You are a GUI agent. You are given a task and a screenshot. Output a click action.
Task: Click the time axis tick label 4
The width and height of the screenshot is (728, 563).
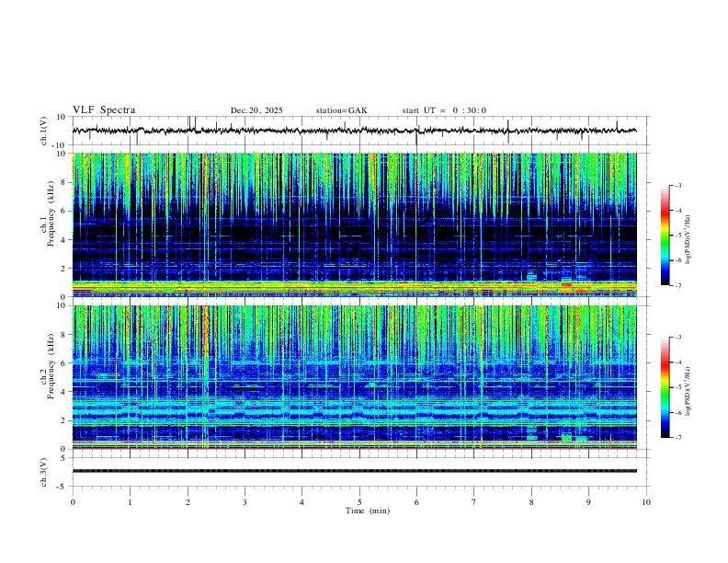[301, 502]
